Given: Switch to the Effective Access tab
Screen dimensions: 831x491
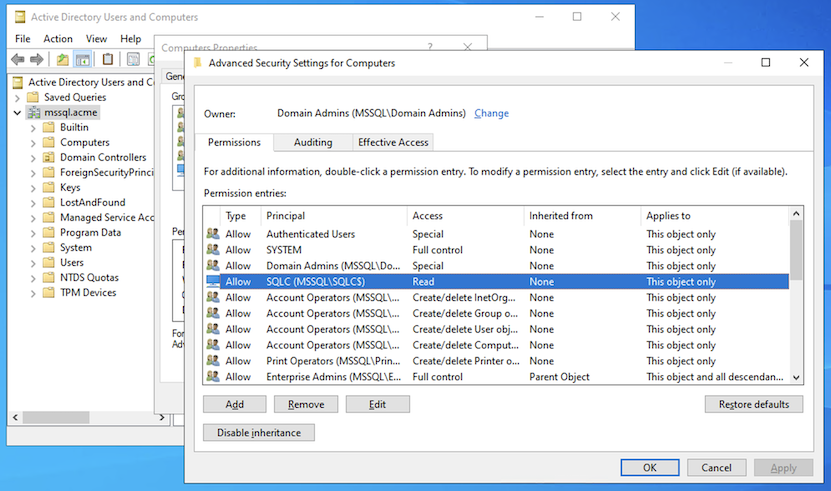Looking at the screenshot, I should tap(393, 142).
